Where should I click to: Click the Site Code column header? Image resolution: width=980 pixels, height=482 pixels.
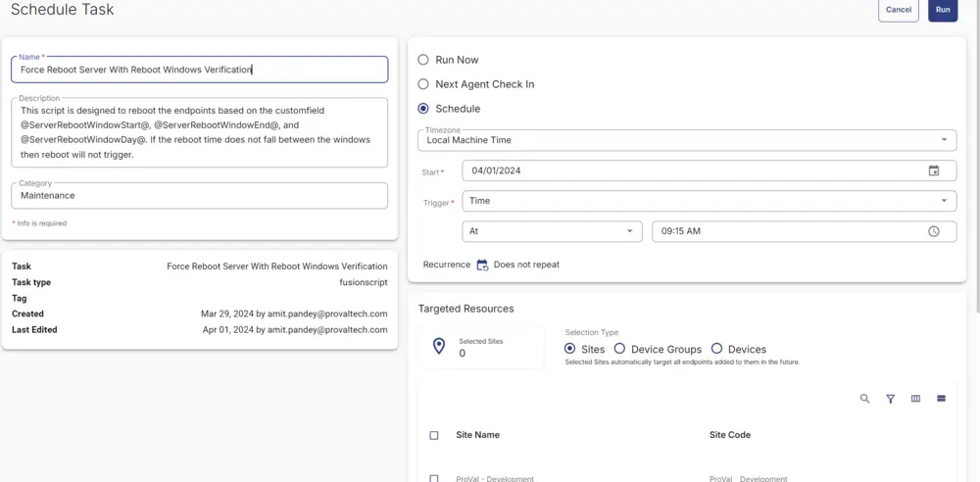click(730, 435)
